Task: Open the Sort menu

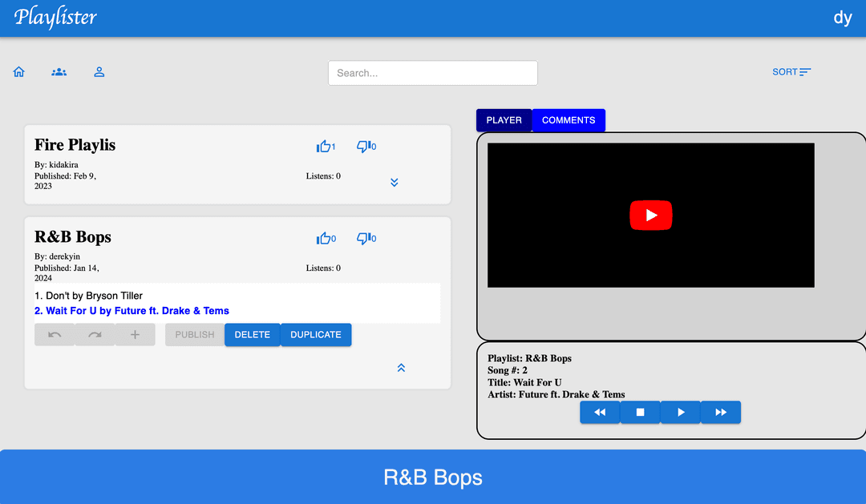Action: coord(791,72)
